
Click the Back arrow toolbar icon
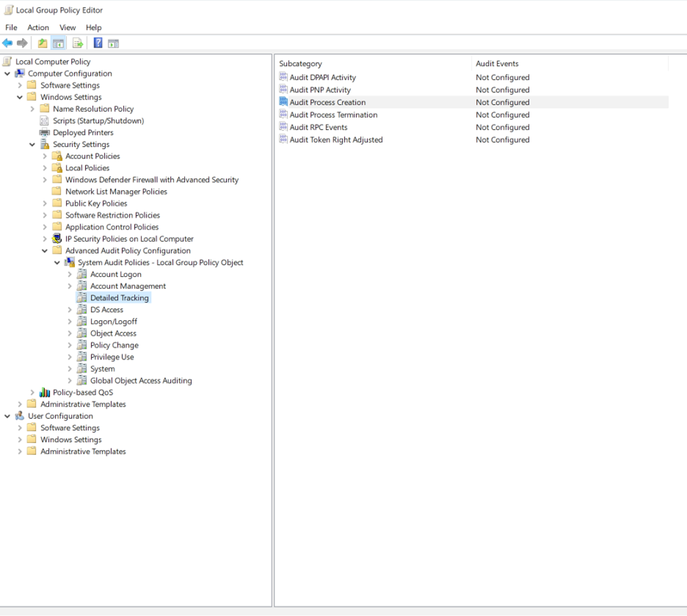[7, 43]
